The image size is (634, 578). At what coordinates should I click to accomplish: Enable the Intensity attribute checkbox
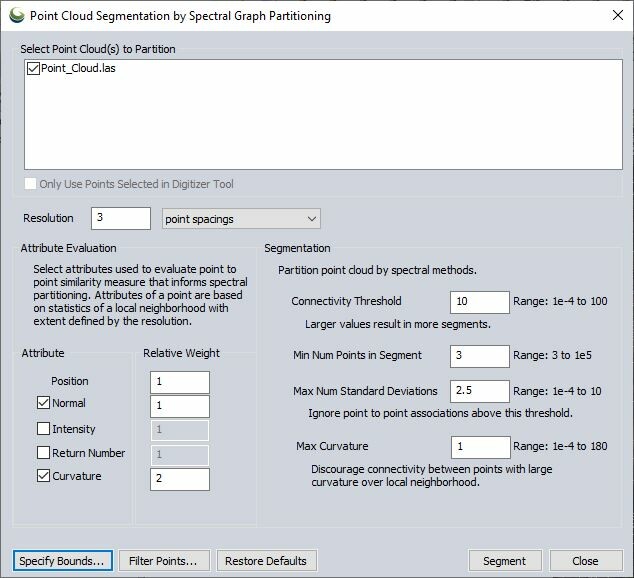43,428
